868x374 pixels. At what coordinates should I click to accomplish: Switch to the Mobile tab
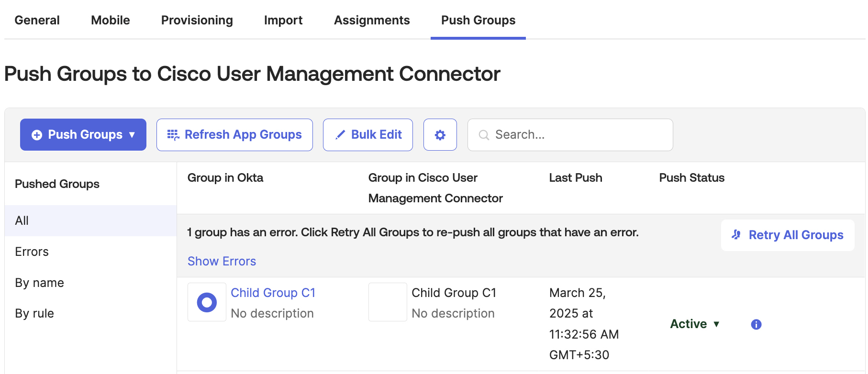point(111,20)
